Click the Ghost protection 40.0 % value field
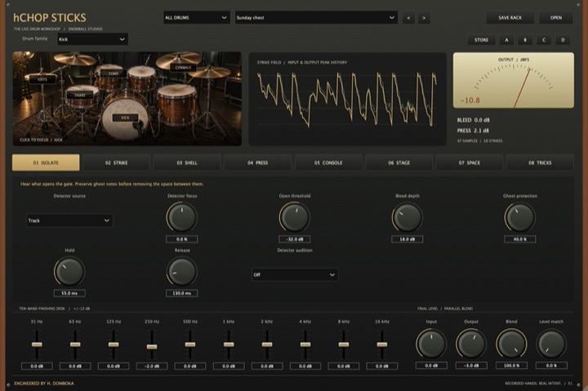Screen dimensions: 588x391 tap(519, 239)
